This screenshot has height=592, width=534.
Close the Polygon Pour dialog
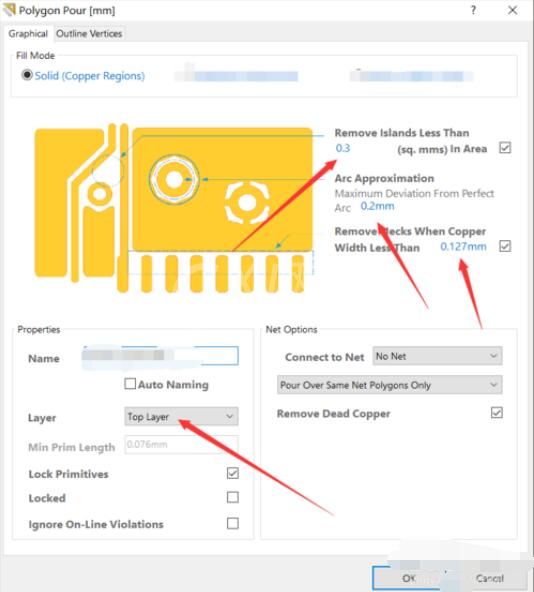point(512,10)
